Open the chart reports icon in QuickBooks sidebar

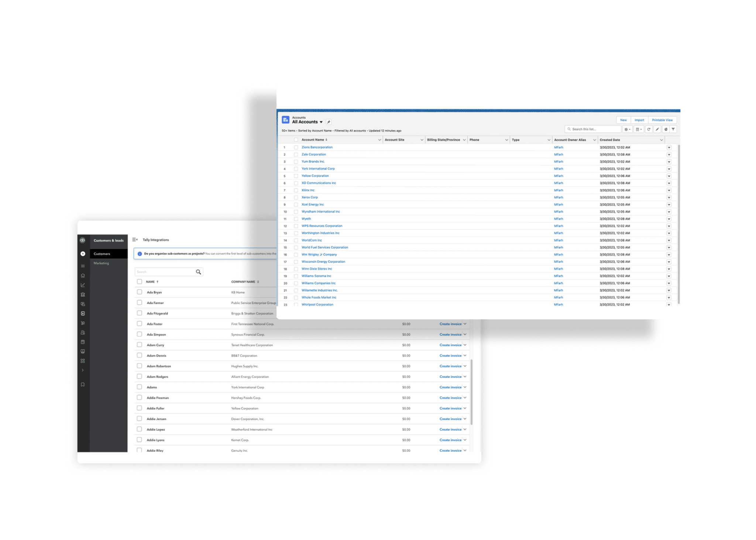click(x=83, y=285)
